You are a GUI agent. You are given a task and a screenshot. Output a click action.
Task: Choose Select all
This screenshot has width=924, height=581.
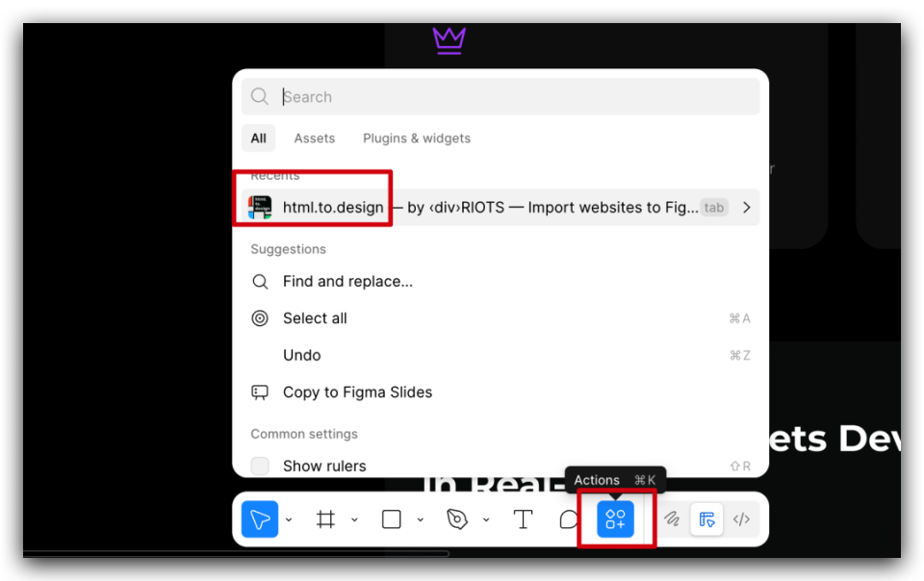(x=500, y=318)
